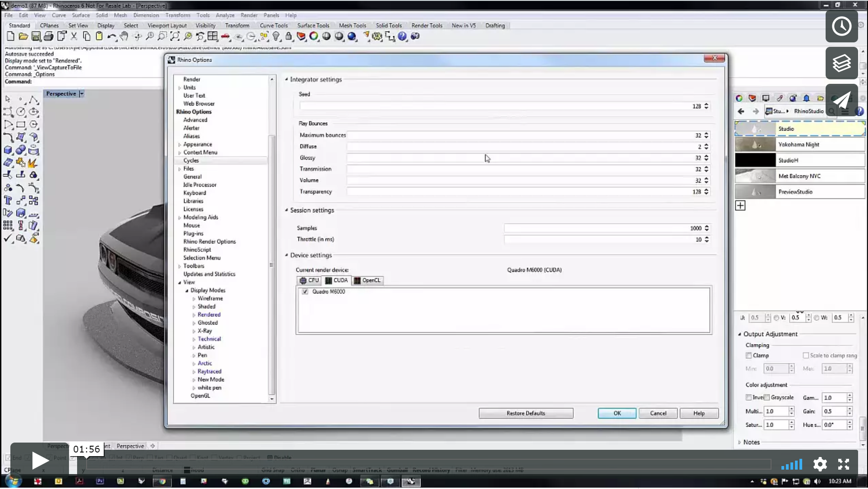Select Rhino Render Options in tree

(209, 242)
